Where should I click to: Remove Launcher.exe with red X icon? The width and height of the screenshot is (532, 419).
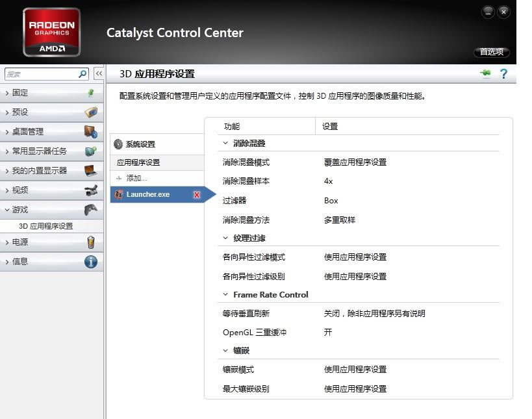coord(197,195)
